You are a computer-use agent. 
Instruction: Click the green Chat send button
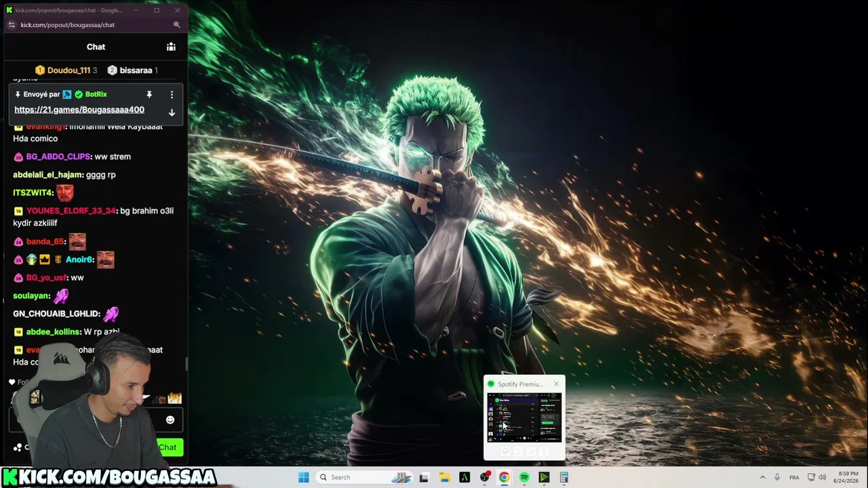[168, 447]
